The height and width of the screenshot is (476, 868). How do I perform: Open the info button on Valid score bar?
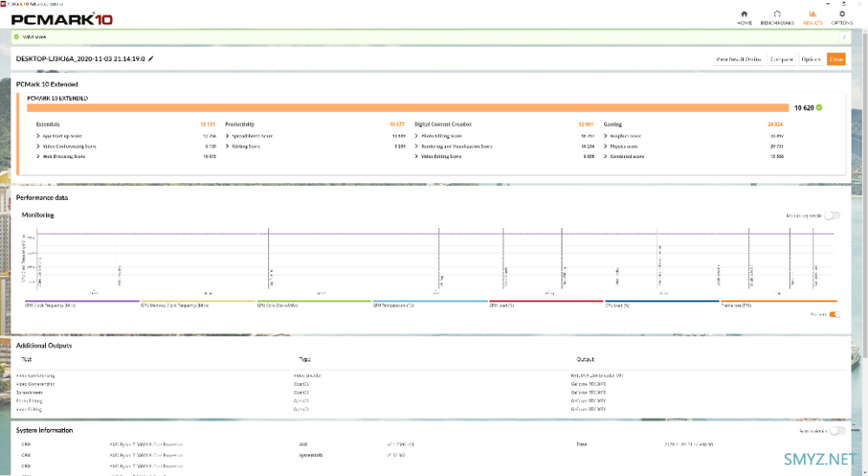(x=845, y=37)
